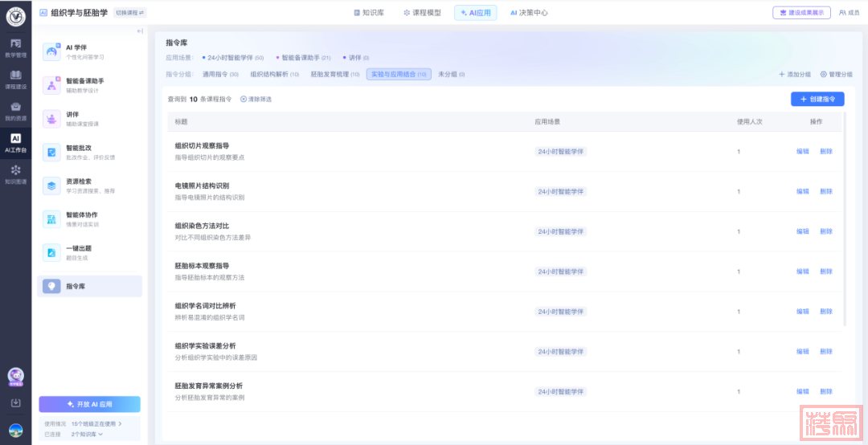Click the 创建指令 button
This screenshot has height=445, width=868.
pyautogui.click(x=817, y=99)
